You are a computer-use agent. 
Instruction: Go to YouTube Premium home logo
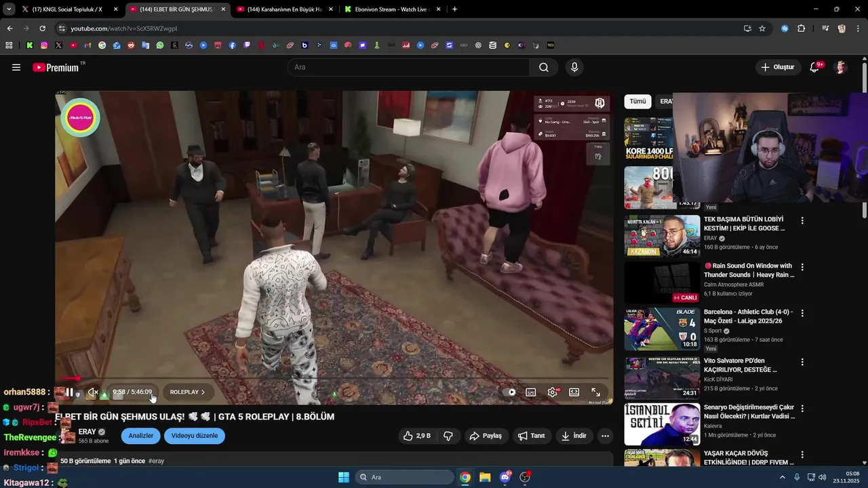56,67
